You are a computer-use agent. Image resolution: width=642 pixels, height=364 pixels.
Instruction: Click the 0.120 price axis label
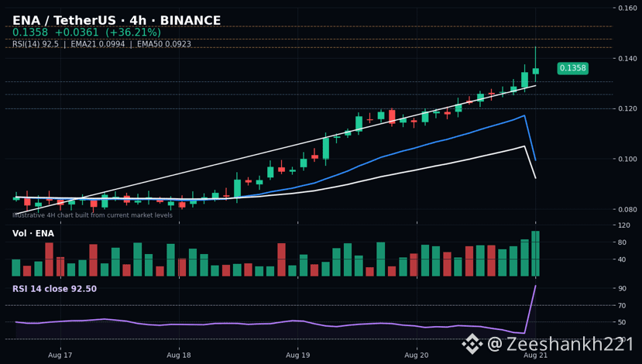(627, 108)
